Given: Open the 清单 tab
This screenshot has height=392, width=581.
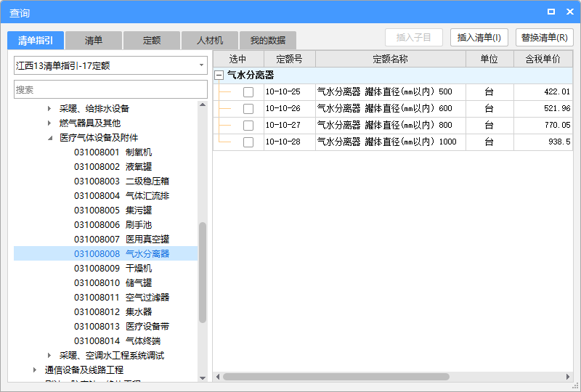Looking at the screenshot, I should click(94, 41).
